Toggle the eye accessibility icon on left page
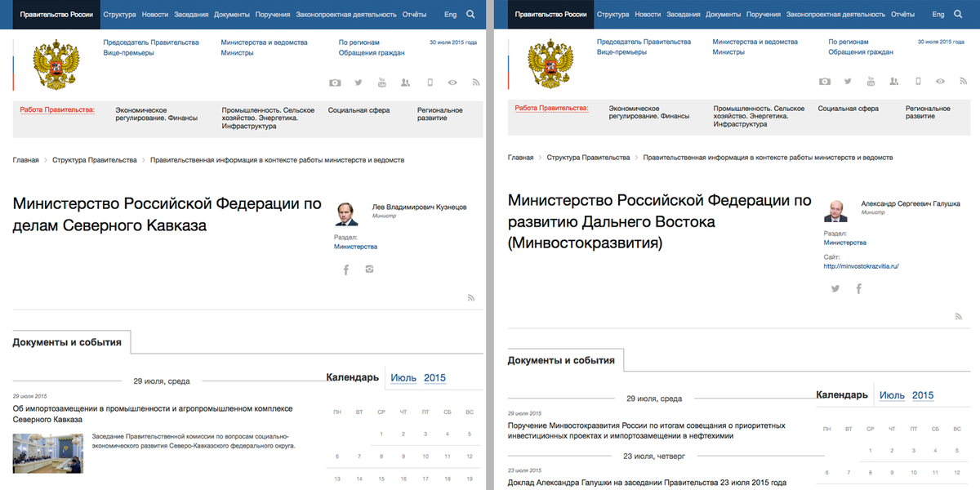 (452, 82)
